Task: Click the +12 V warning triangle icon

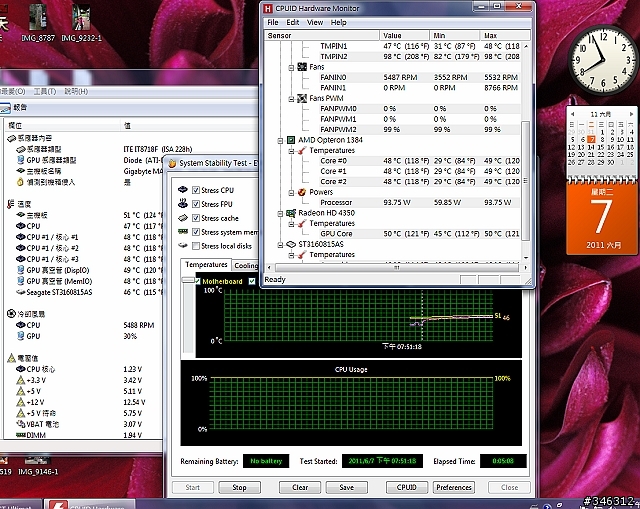Action: tap(20, 402)
